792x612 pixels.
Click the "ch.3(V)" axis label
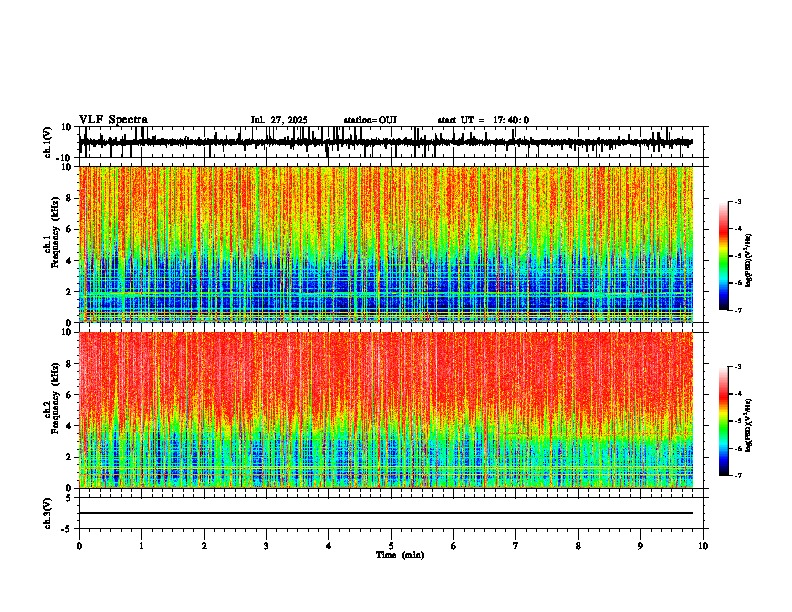(x=48, y=513)
